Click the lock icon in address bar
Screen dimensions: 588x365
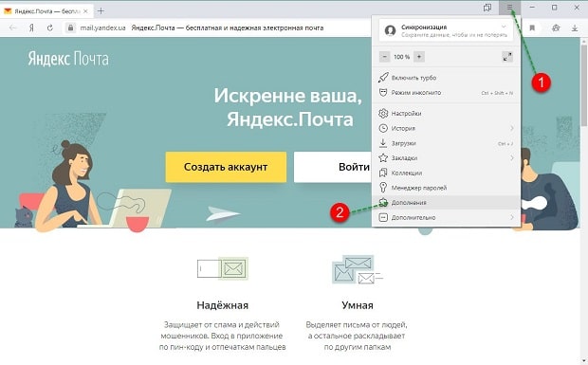click(x=70, y=27)
